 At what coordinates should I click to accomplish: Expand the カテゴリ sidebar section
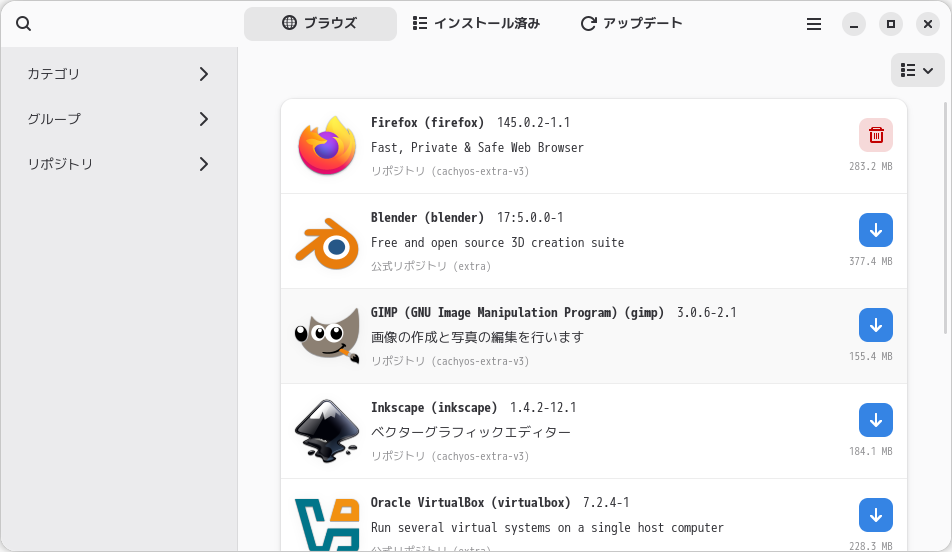[x=118, y=74]
